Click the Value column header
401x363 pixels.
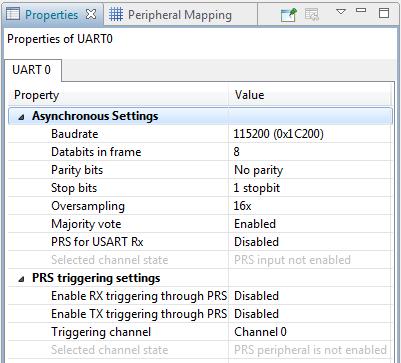point(310,95)
